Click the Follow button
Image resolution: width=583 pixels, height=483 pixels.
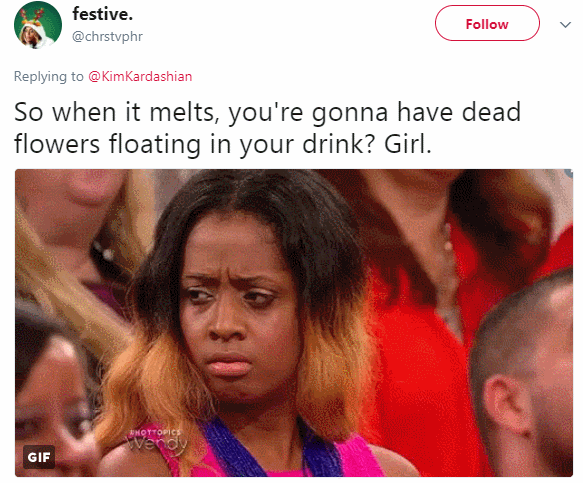point(487,23)
